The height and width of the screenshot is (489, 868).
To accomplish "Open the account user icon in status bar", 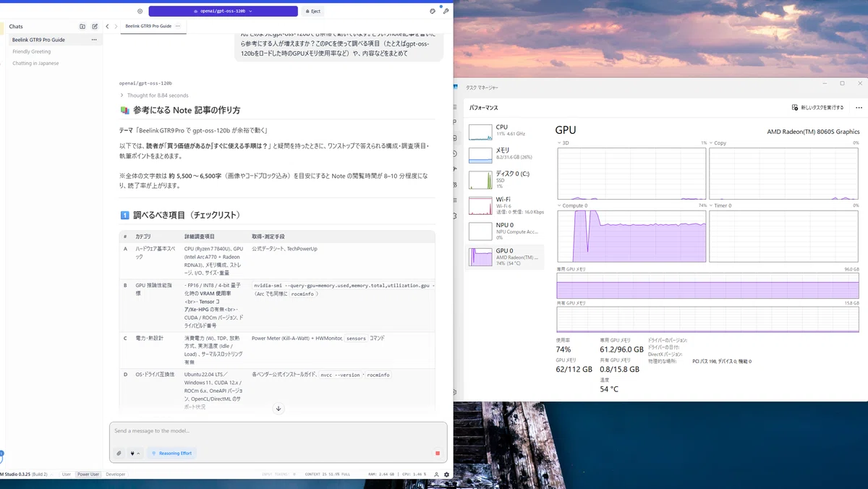I will [436, 475].
